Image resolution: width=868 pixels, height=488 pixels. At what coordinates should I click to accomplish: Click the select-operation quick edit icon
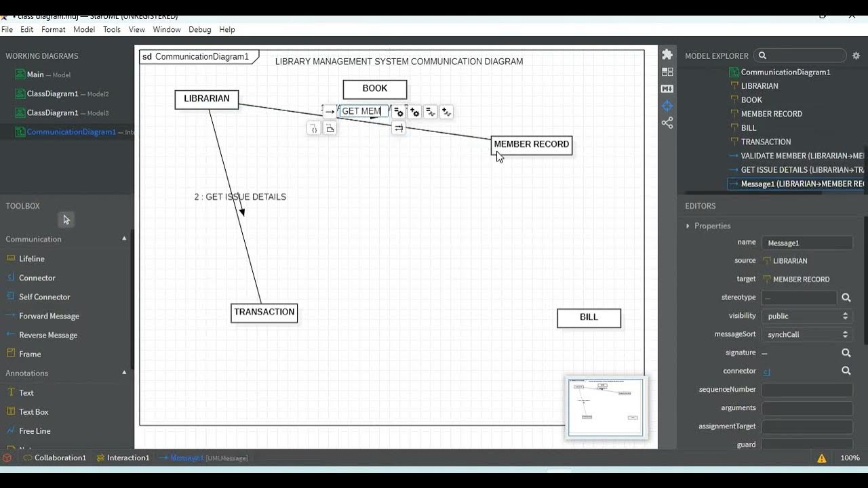pyautogui.click(x=399, y=112)
